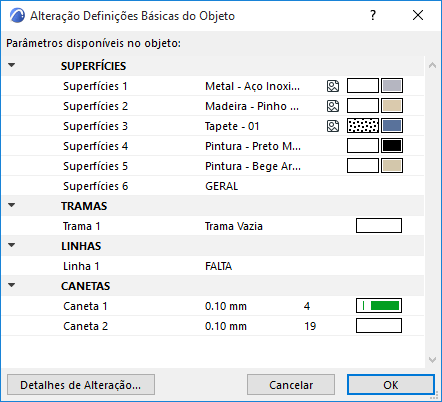Image resolution: width=442 pixels, height=402 pixels.
Task: Click dotted hatch preview of Superfícies 3
Action: pos(363,126)
